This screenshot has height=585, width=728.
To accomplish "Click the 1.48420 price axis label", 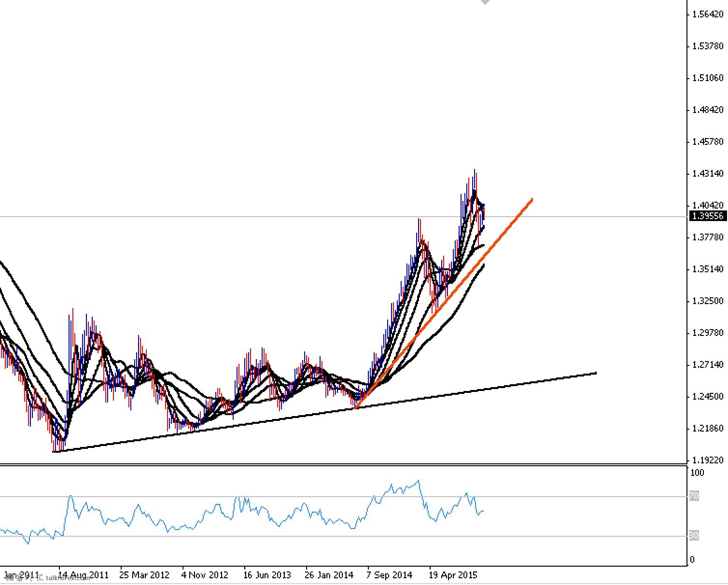I will 708,110.
